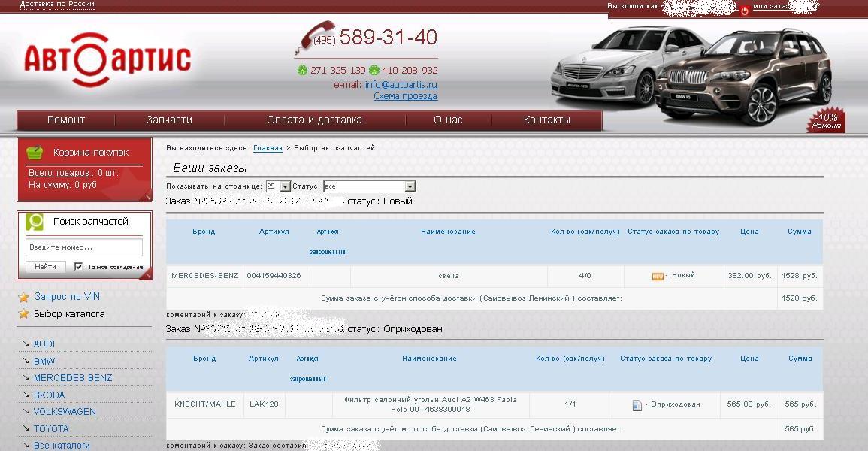Toggle the Точное совпадение checkbox
The height and width of the screenshot is (451, 868).
79,267
